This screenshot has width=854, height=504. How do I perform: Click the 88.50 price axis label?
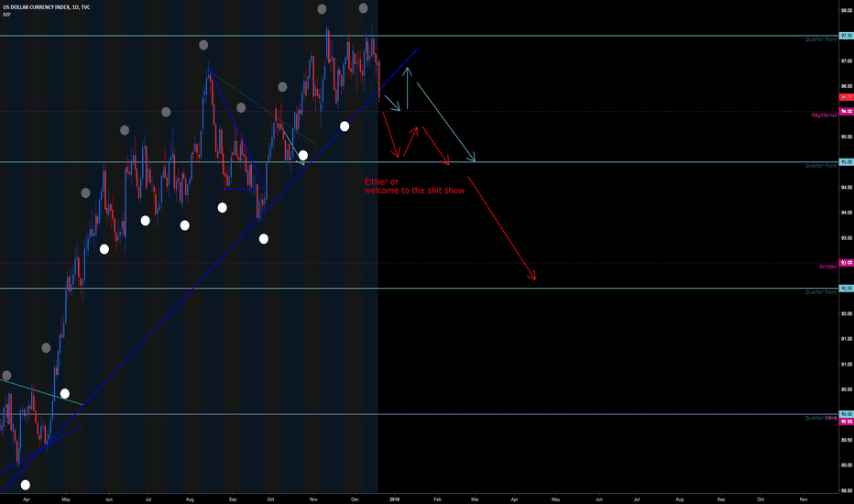847,490
